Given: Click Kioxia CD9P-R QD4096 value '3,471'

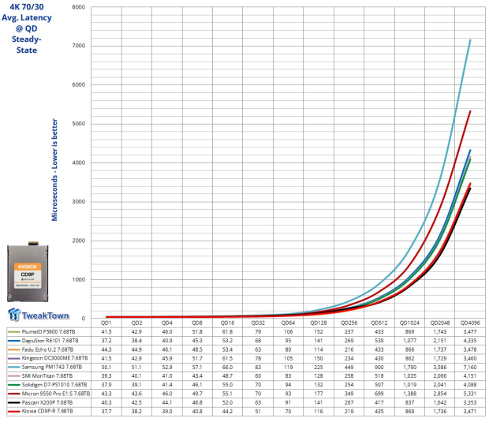Looking at the screenshot, I should [470, 412].
